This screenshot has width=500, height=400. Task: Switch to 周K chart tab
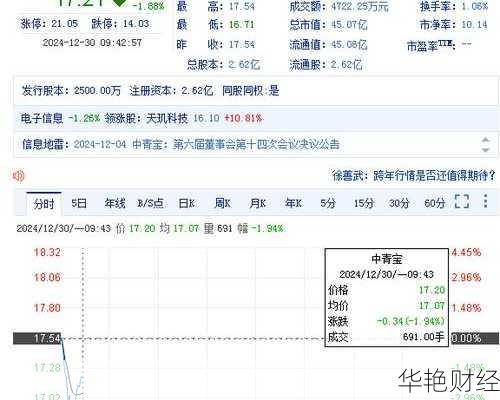point(222,203)
